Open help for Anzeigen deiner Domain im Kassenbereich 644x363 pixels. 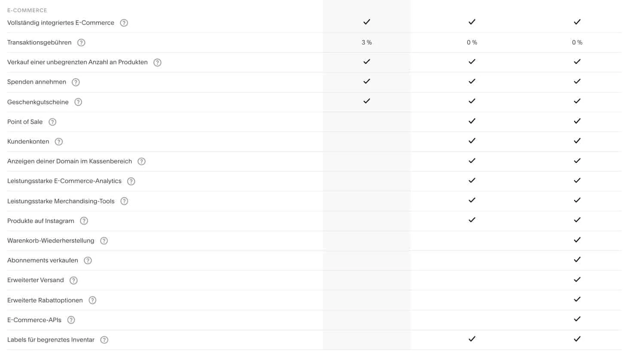coord(142,161)
